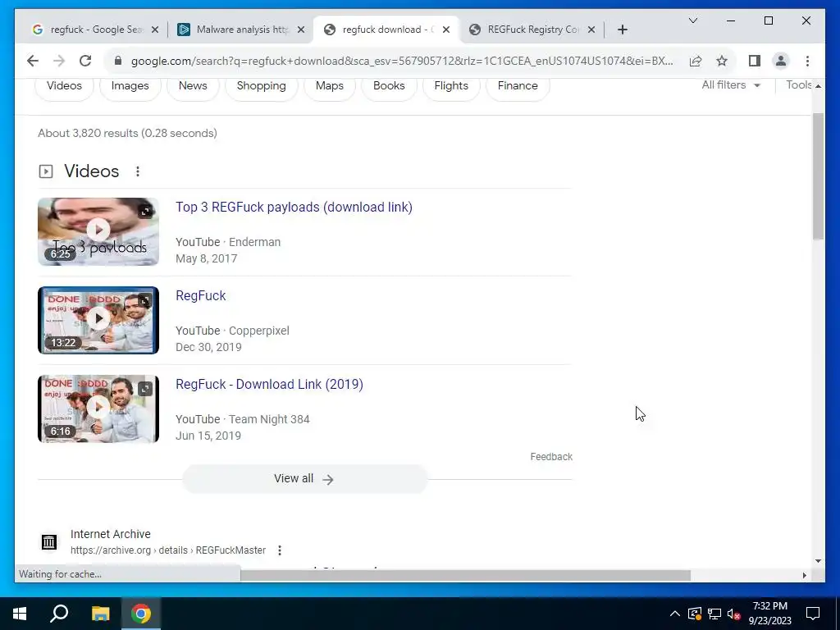Image resolution: width=840 pixels, height=630 pixels.
Task: Open taskbar clock showing 7:32 PM
Action: point(769,614)
